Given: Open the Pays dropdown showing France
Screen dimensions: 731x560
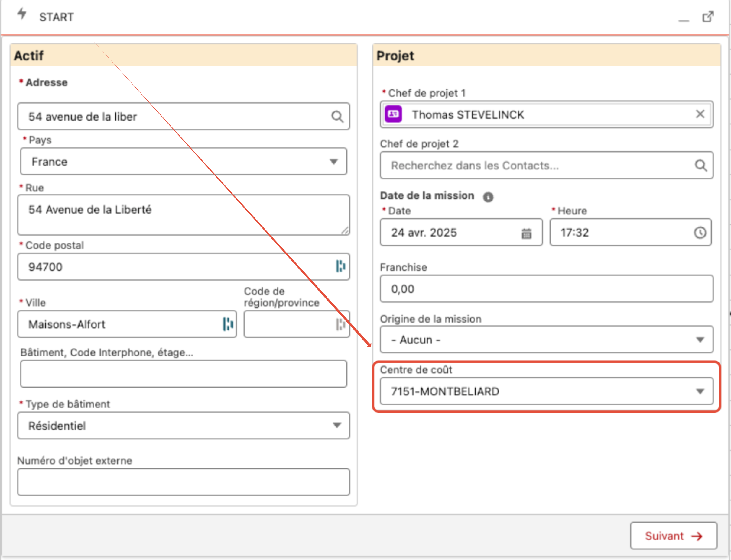Looking at the screenshot, I should [184, 162].
